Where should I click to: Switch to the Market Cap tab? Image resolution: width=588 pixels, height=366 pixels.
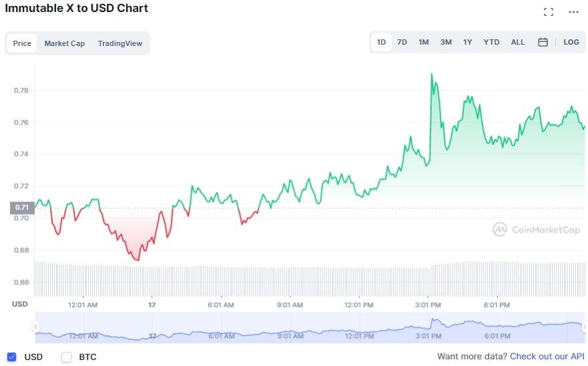[x=65, y=43]
